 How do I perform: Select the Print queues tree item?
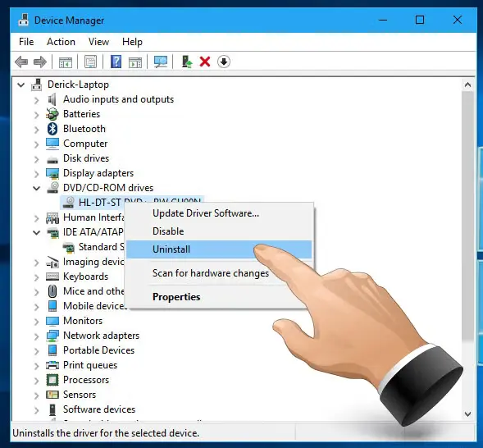point(90,365)
